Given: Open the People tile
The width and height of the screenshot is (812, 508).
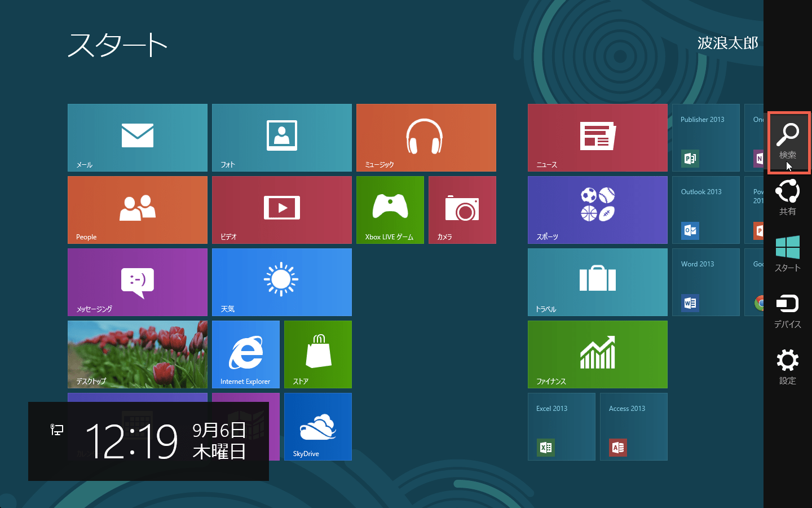Looking at the screenshot, I should 138,210.
